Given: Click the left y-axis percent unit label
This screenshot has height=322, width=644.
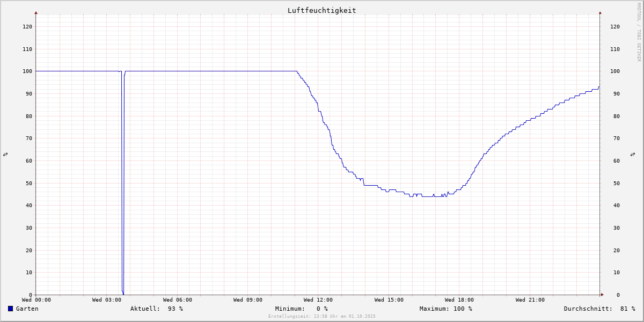Looking at the screenshot, I should coord(5,155).
